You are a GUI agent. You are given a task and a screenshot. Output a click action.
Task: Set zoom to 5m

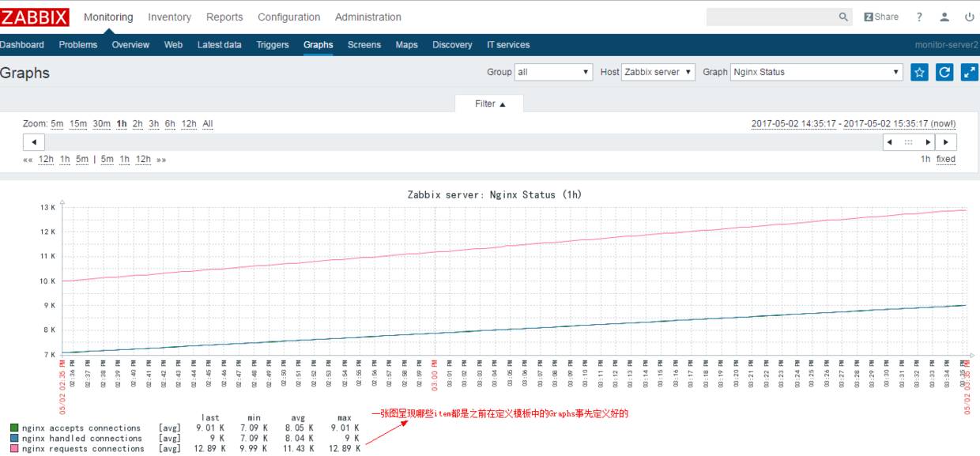[57, 124]
